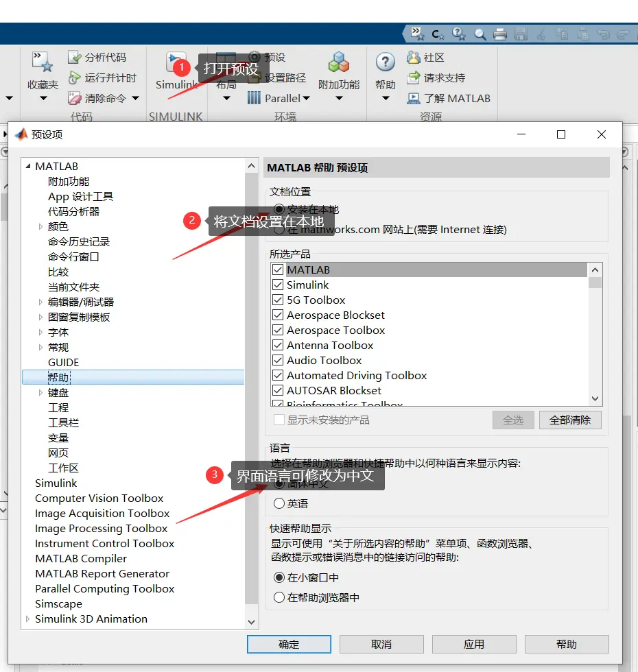Open Add-Ons (附加功能) cubes icon
Viewport: 638px width, 672px height.
339,62
